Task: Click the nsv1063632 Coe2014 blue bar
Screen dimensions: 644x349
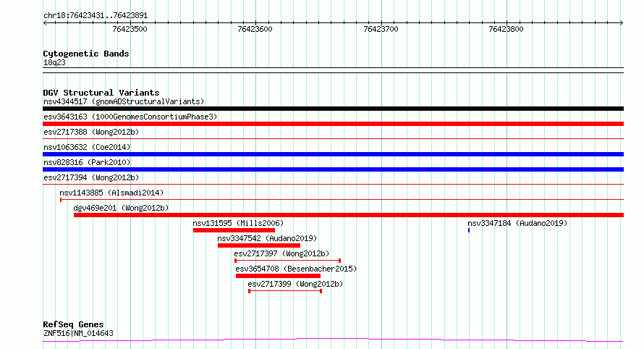Action: (x=333, y=154)
